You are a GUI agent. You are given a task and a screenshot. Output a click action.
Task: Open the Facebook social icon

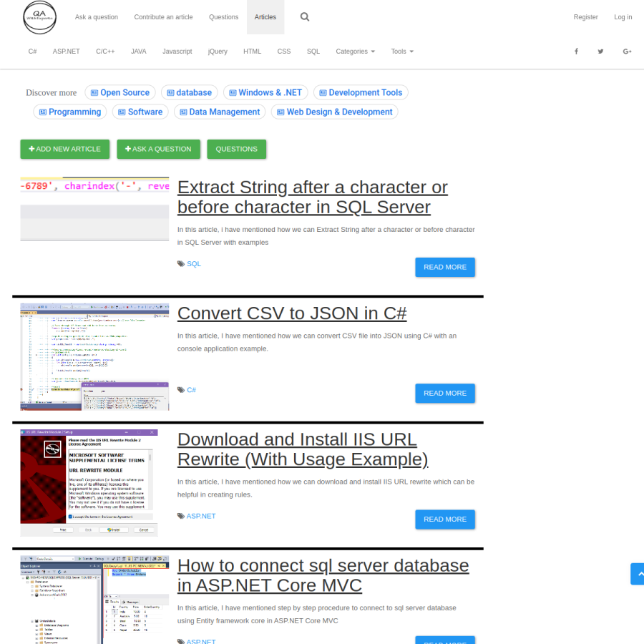[576, 52]
